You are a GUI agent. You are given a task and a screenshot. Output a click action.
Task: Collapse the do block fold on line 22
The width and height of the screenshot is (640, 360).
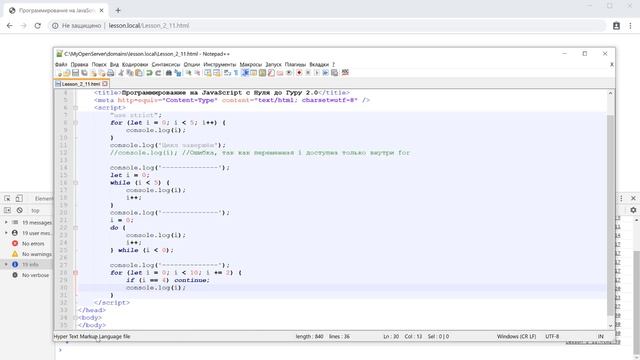pyautogui.click(x=76, y=228)
